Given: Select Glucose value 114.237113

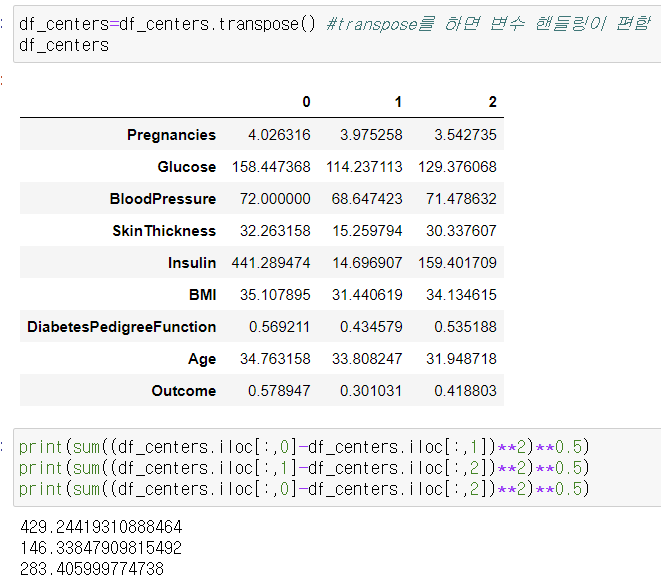Looking at the screenshot, I should pos(364,167).
